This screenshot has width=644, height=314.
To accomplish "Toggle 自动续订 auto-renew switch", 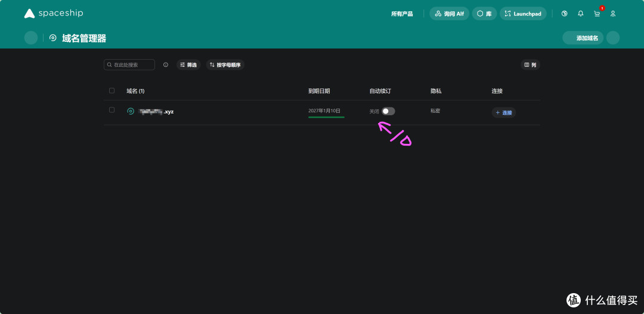I will pos(388,111).
